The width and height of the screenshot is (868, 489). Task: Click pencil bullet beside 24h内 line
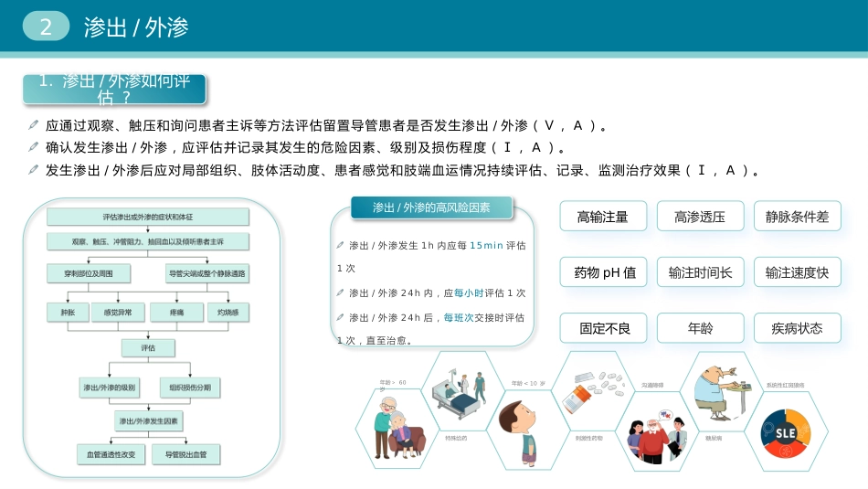[340, 292]
